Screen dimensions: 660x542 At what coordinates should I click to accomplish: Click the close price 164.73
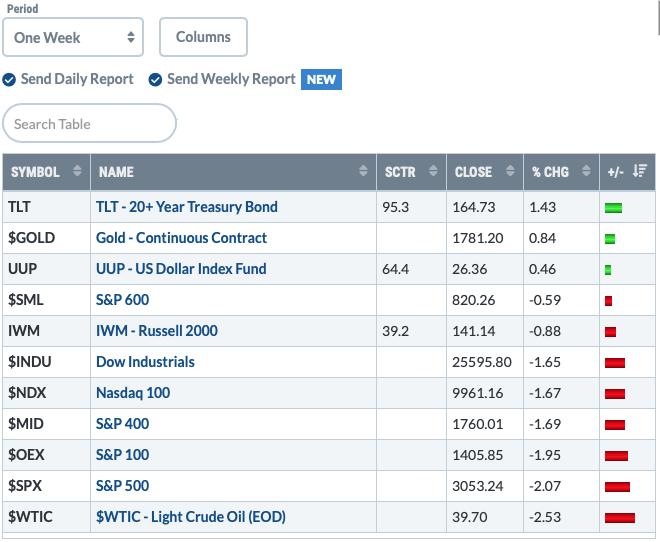[x=474, y=207]
